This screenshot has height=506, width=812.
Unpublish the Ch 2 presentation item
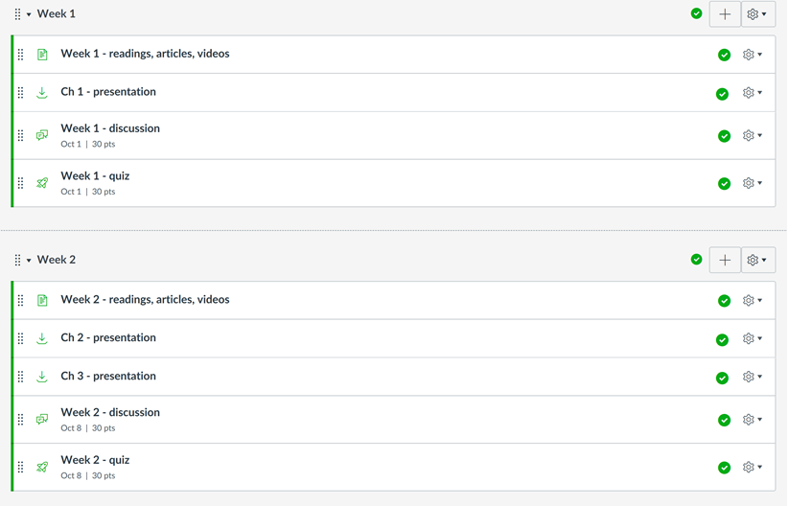coord(722,339)
